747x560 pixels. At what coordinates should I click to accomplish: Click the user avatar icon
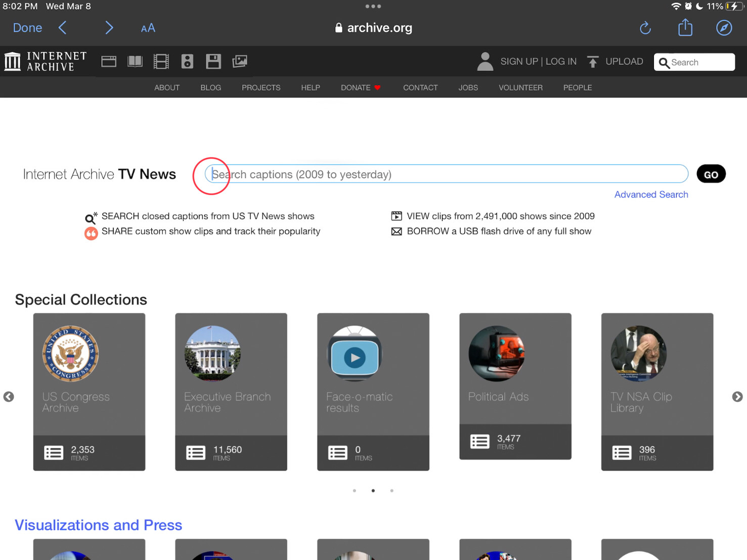[x=485, y=62]
